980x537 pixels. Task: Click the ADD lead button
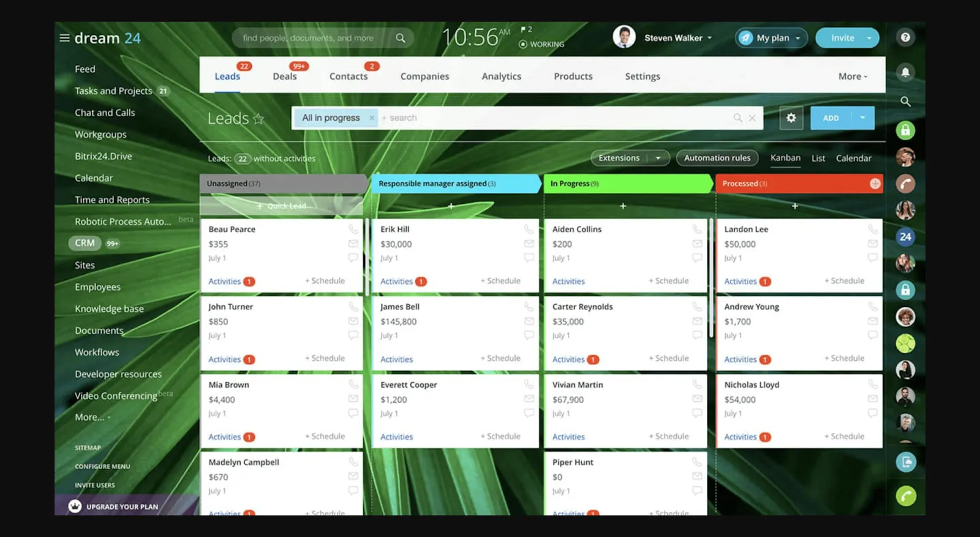tap(831, 118)
